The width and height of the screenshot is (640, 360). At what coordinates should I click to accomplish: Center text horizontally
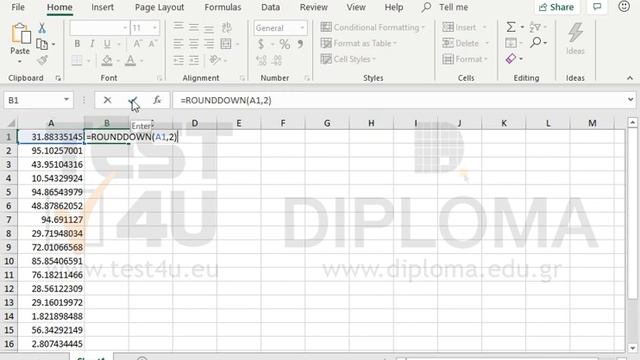(193, 44)
